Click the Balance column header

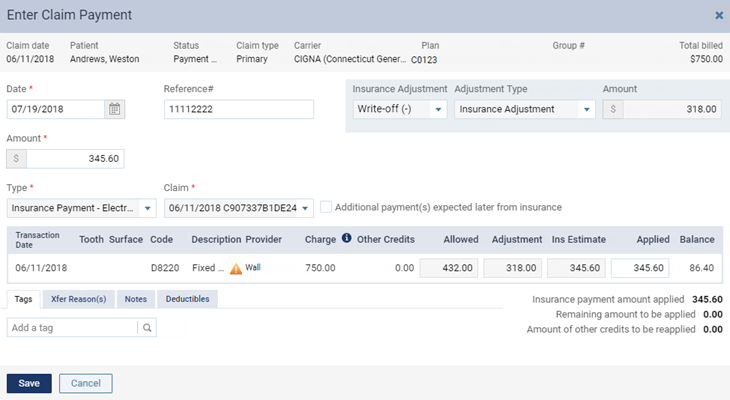click(697, 239)
